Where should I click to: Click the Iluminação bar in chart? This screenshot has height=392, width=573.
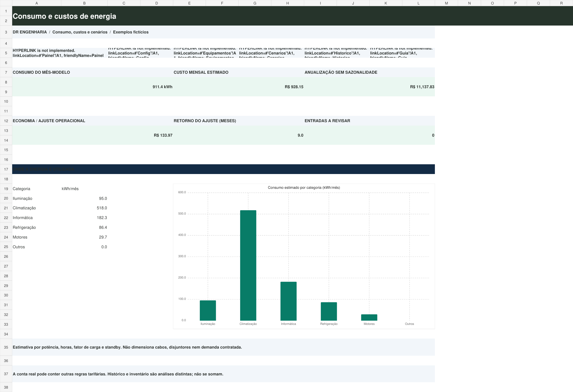208,310
